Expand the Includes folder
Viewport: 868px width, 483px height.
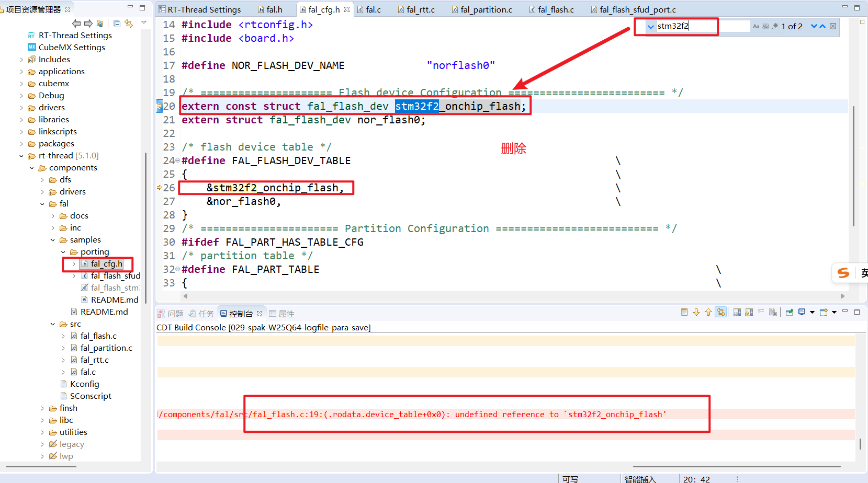[21, 60]
